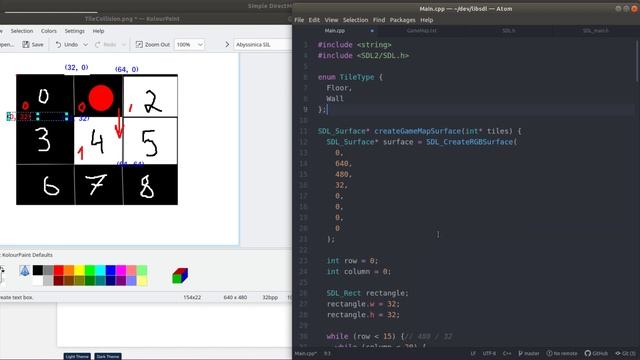
Task: Open Atom Edit menu
Action: click(x=314, y=20)
